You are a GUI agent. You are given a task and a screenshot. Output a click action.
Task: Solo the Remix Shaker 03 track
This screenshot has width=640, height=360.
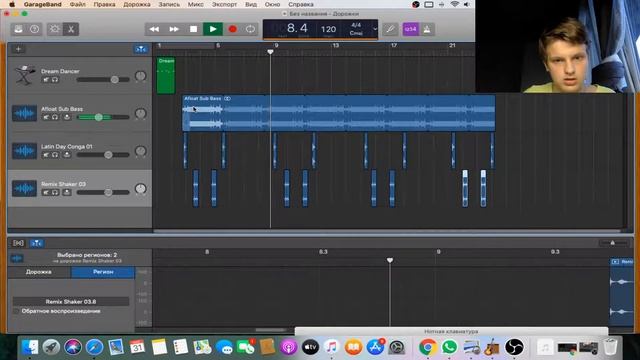(x=55, y=192)
